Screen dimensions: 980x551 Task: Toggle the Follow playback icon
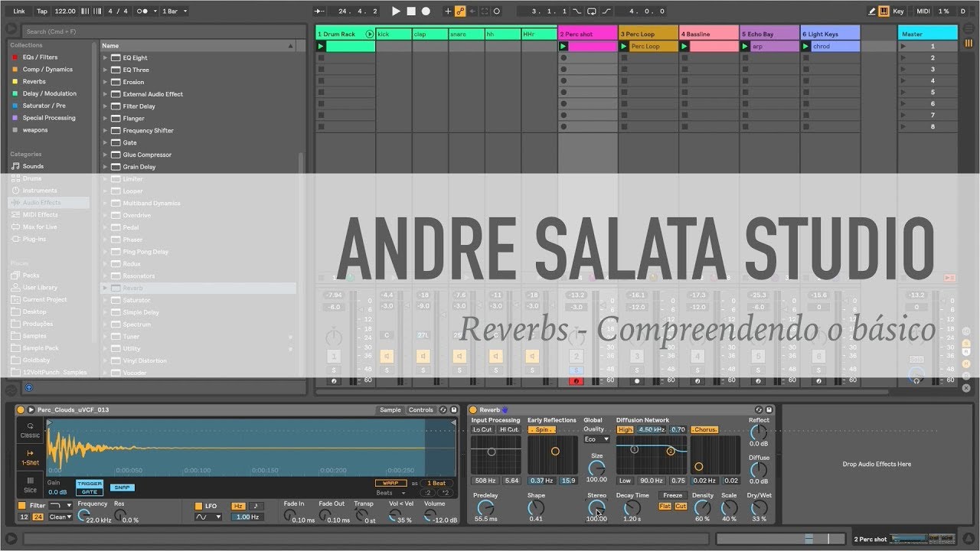[x=320, y=11]
